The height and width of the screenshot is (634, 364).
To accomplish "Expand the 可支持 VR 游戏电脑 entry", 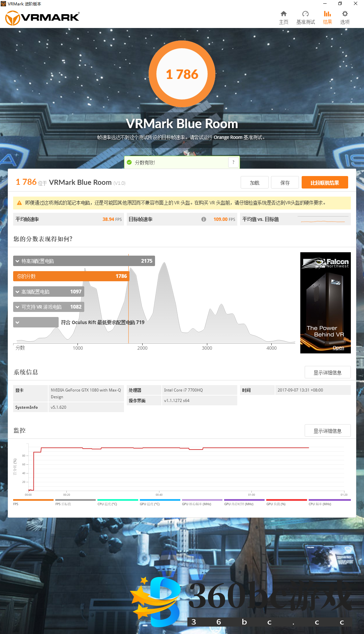I will click(x=18, y=307).
